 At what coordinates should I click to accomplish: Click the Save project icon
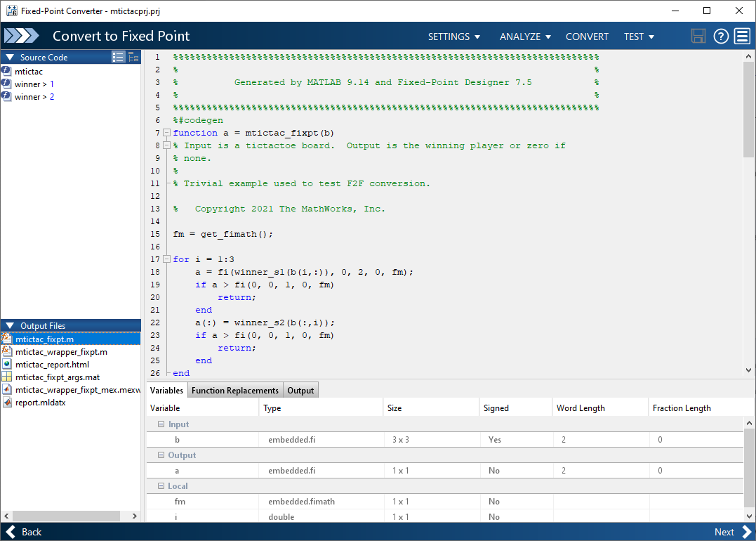(x=698, y=36)
